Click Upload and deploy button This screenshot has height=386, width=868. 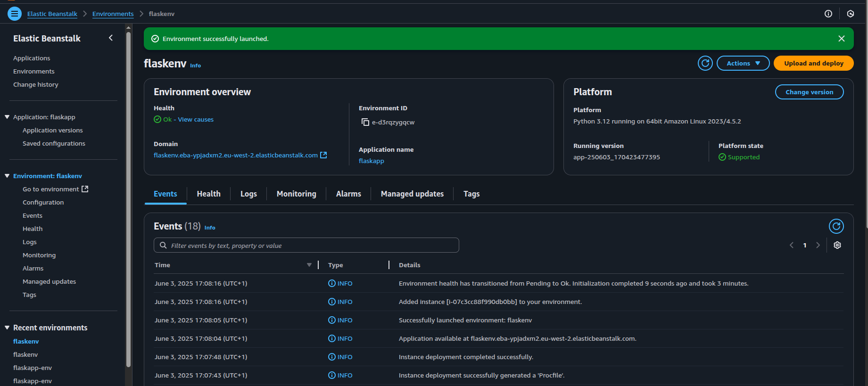tap(814, 63)
